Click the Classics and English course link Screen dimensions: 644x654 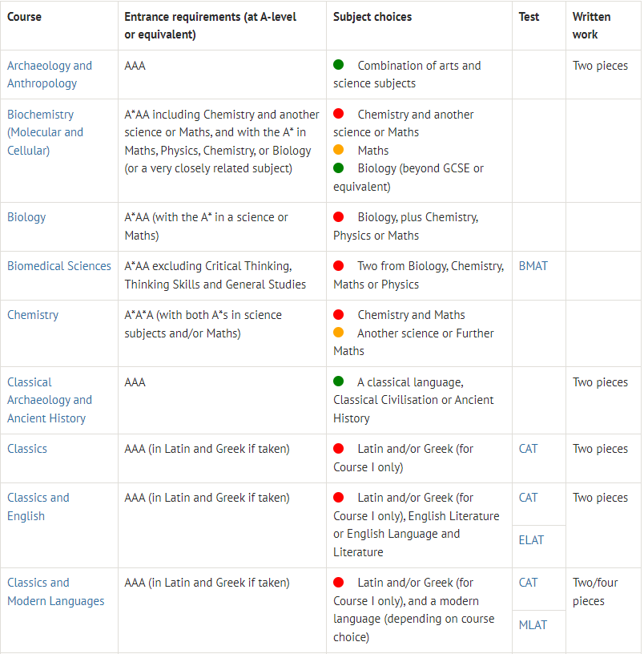tap(38, 507)
